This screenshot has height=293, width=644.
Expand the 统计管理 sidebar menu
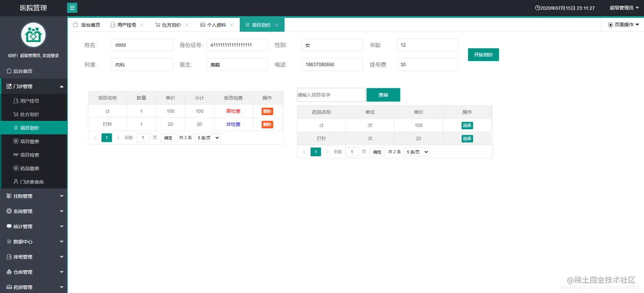click(34, 226)
